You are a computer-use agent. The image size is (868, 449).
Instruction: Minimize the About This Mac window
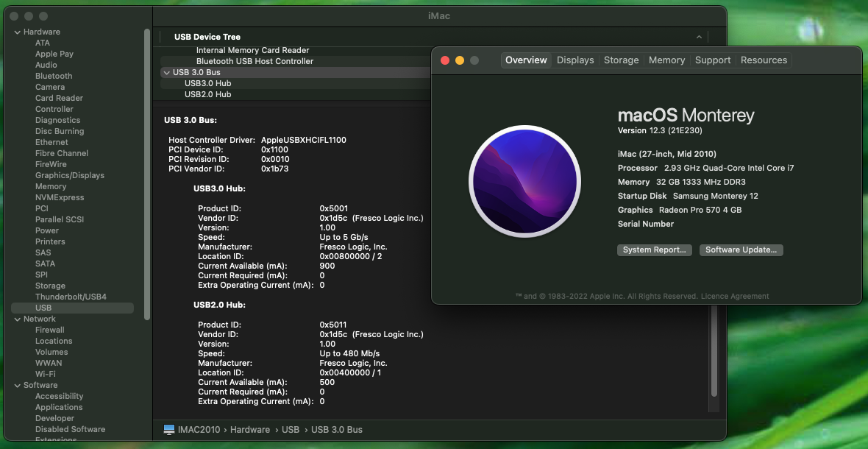[460, 60]
